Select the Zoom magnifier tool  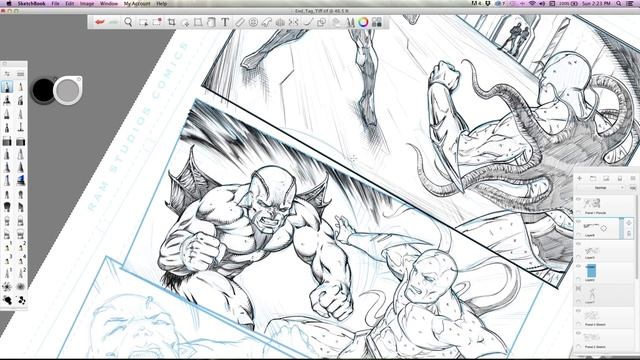tap(128, 22)
